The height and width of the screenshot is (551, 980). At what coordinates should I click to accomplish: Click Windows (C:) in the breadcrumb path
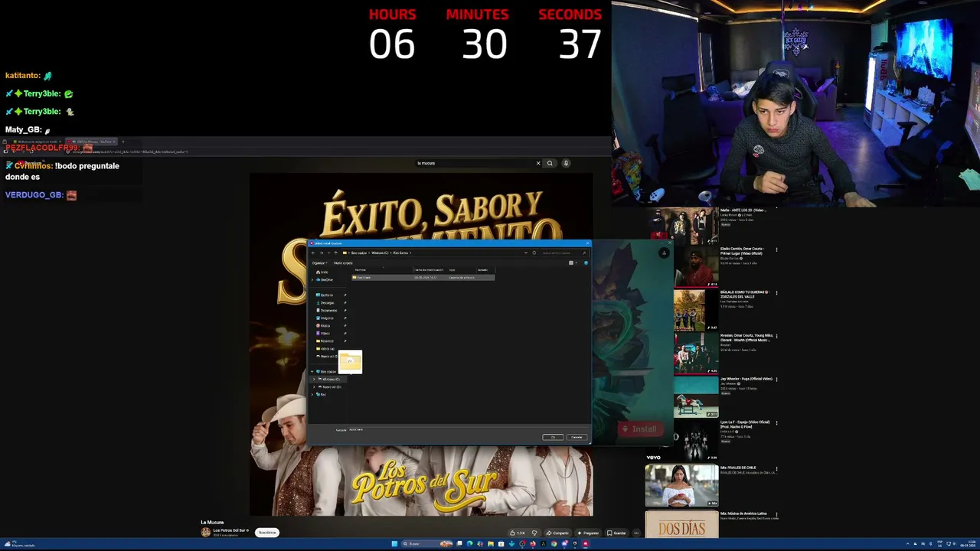pos(380,253)
